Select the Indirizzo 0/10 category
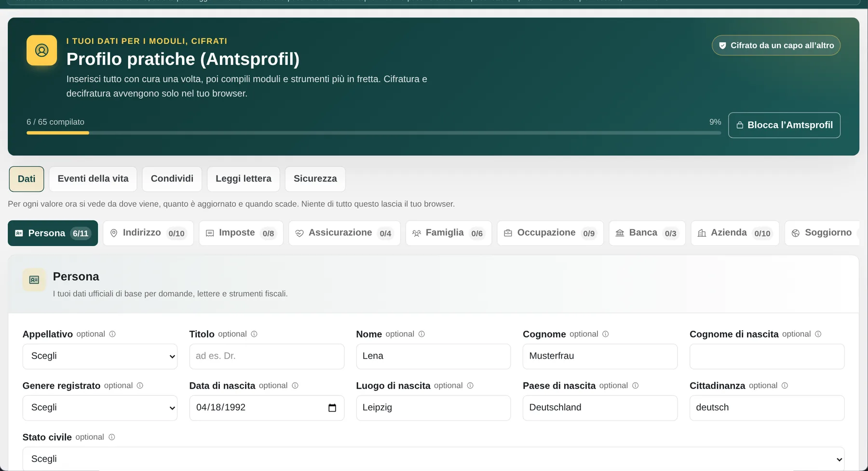 (149, 233)
